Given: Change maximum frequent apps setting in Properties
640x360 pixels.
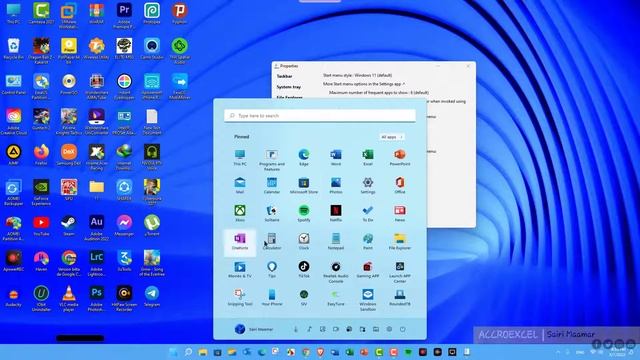Looking at the screenshot, I should pyautogui.click(x=379, y=93).
